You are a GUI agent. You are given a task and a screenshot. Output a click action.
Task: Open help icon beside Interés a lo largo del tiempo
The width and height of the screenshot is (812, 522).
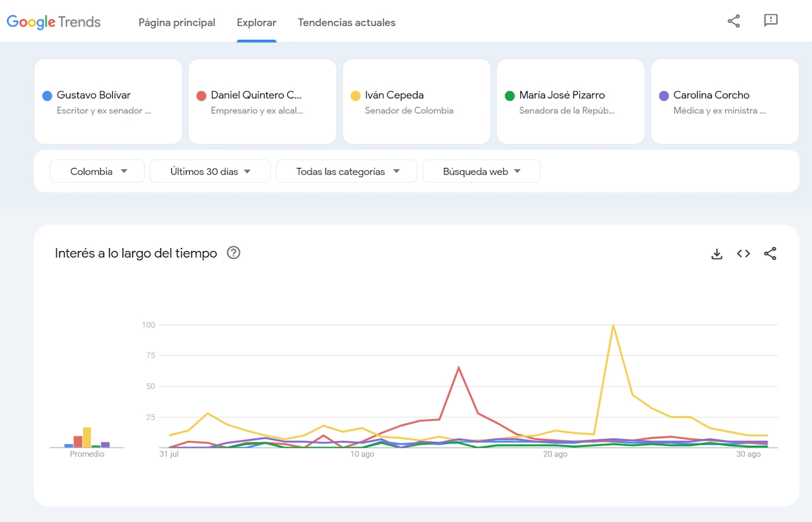point(233,253)
